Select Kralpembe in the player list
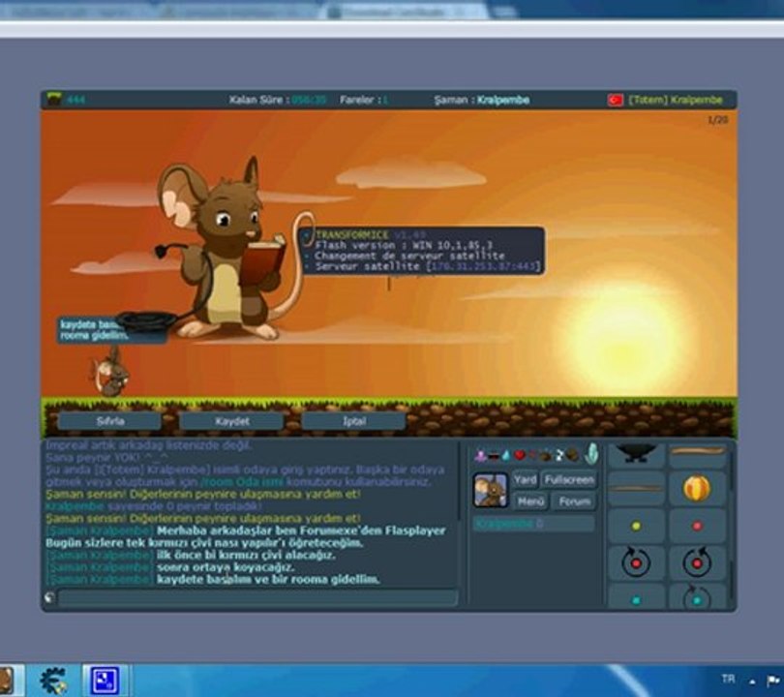The width and height of the screenshot is (784, 697). point(533,524)
